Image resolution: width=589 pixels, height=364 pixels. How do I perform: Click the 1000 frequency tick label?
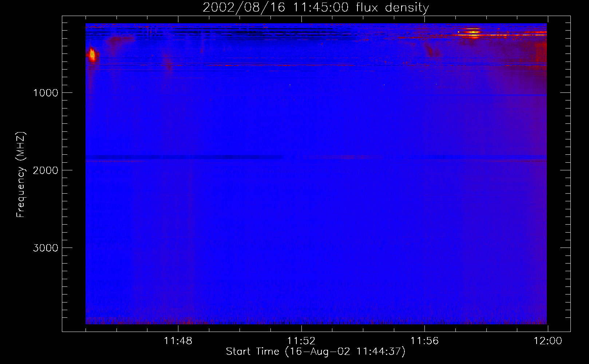click(x=46, y=93)
